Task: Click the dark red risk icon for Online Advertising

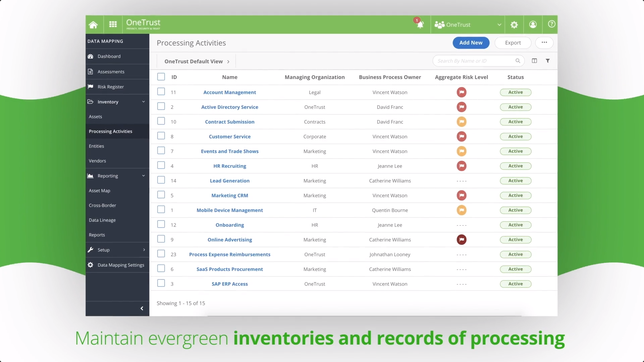Action: click(x=461, y=239)
